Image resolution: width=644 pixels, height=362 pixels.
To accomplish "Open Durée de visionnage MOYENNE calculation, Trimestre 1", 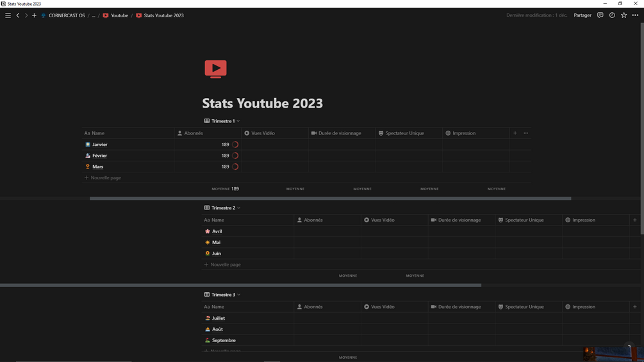I will pos(362,189).
